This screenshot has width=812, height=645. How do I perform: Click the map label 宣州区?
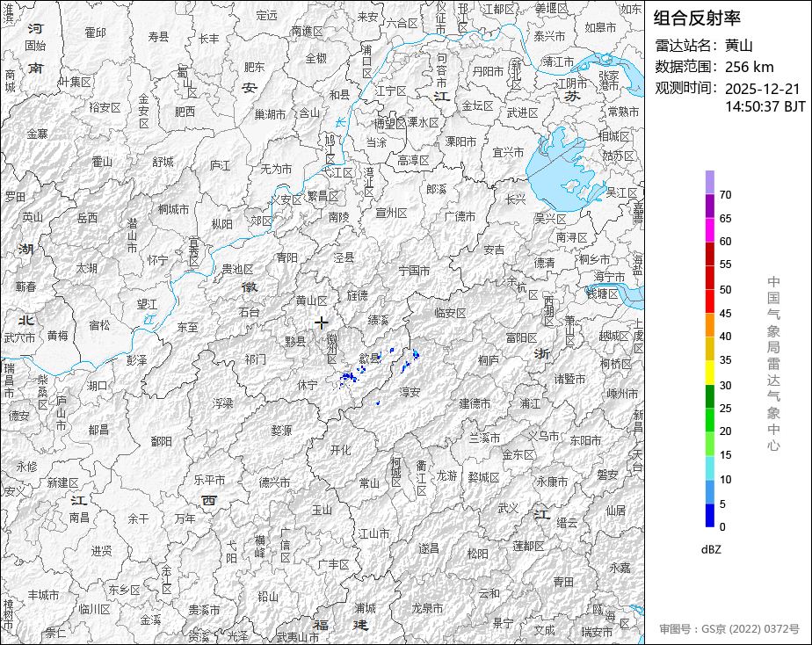(391, 213)
